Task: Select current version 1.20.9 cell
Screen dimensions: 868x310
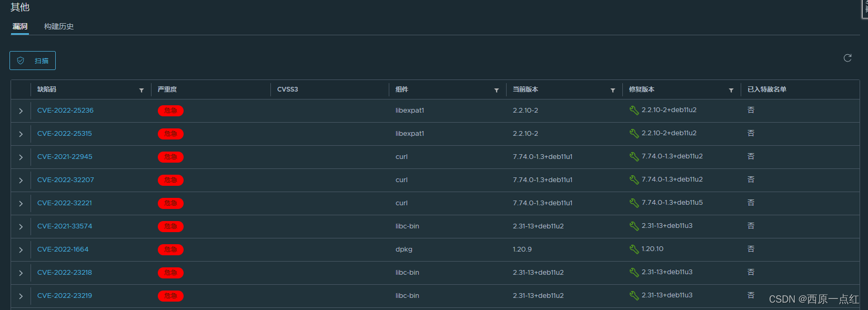Action: (522, 249)
